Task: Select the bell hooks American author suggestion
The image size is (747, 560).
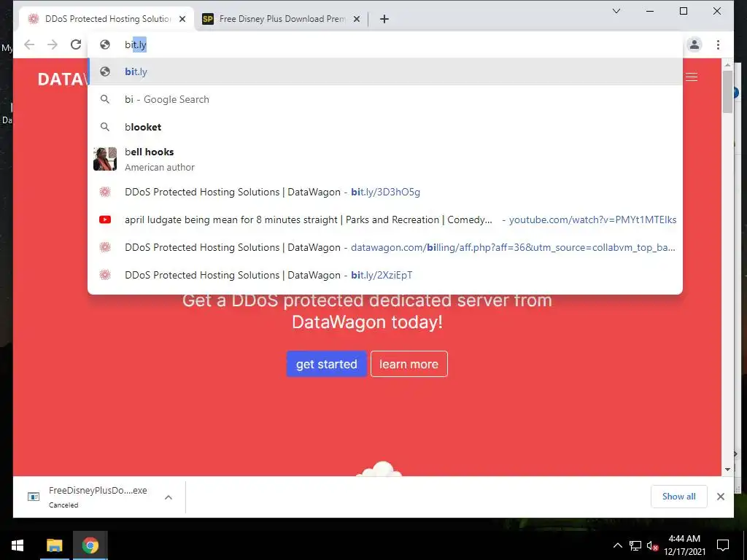Action: coord(385,159)
